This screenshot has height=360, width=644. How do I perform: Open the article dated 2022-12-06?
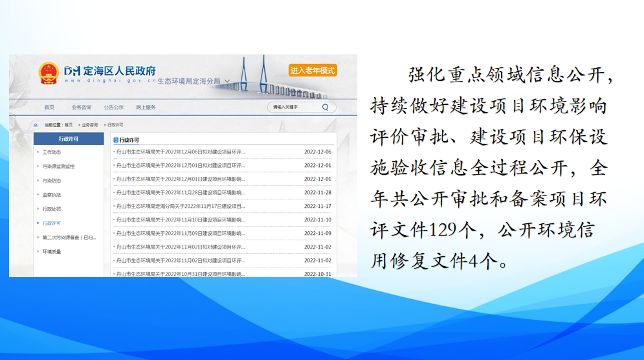point(181,152)
